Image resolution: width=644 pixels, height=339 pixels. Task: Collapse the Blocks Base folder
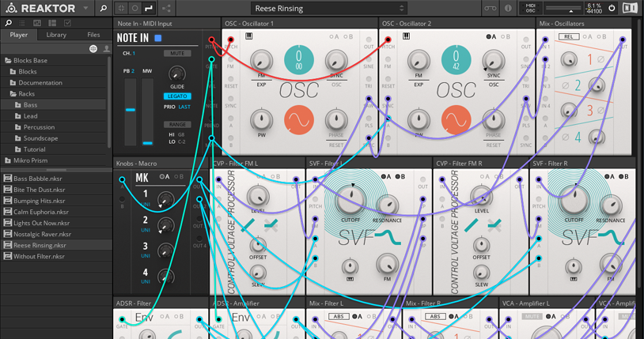pyautogui.click(x=8, y=61)
